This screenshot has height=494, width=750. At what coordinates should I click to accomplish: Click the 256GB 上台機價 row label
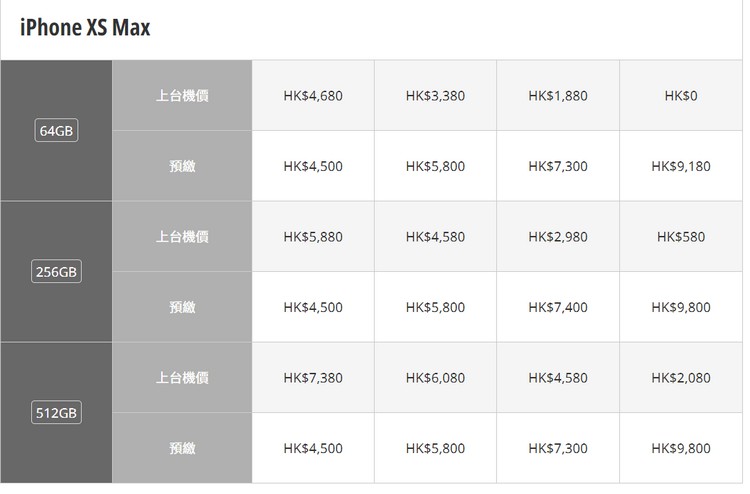pos(182,237)
